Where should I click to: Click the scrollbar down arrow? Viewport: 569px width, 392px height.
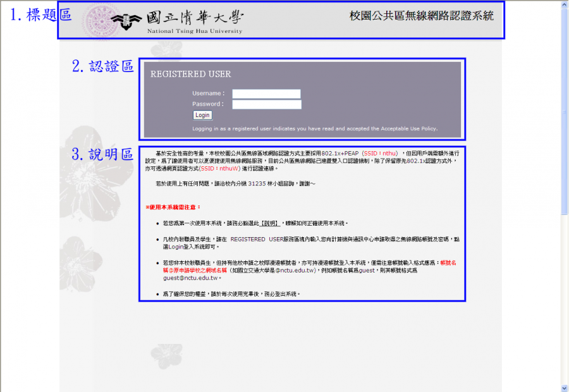564,388
